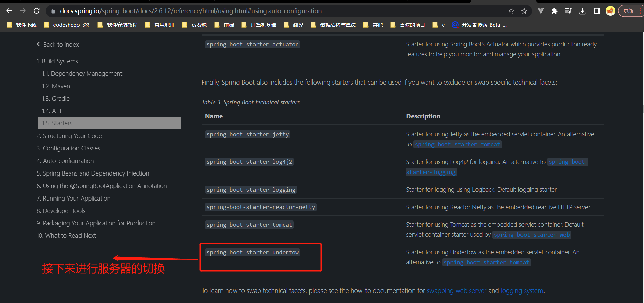Open 7. Running Your Application
644x303 pixels.
73,198
